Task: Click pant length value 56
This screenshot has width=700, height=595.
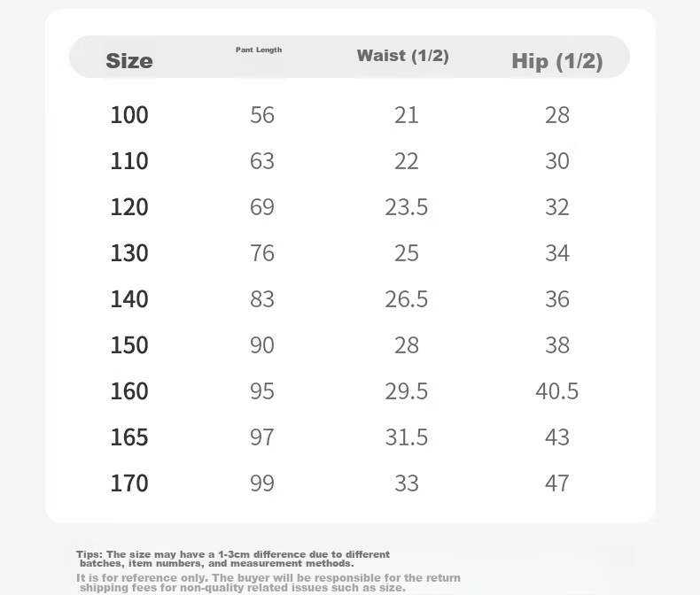Action: tap(262, 115)
